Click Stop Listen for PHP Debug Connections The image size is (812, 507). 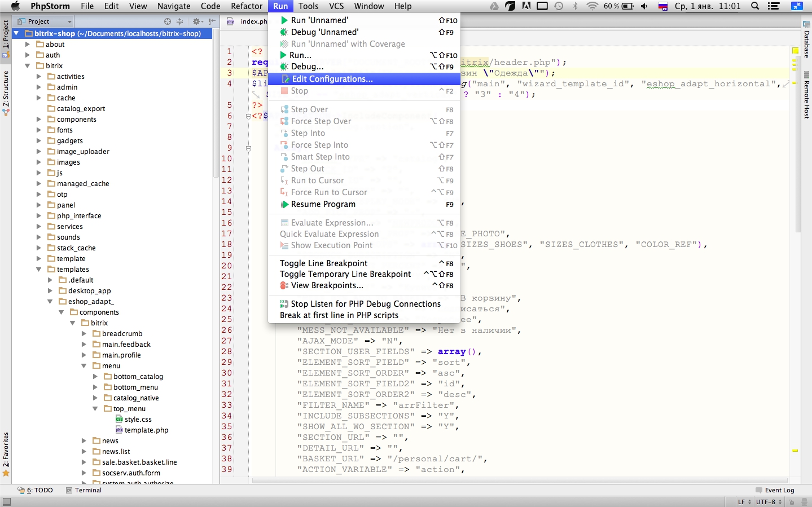tap(364, 304)
